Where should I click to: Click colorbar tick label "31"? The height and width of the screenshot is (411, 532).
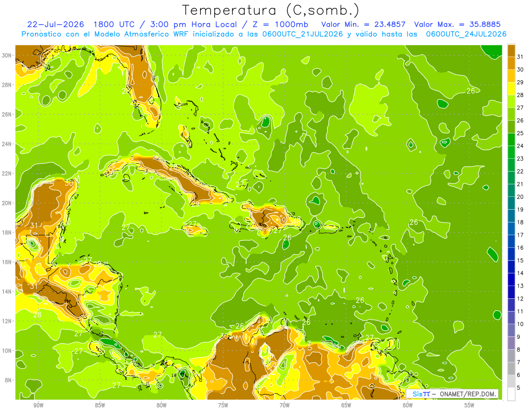[520, 57]
